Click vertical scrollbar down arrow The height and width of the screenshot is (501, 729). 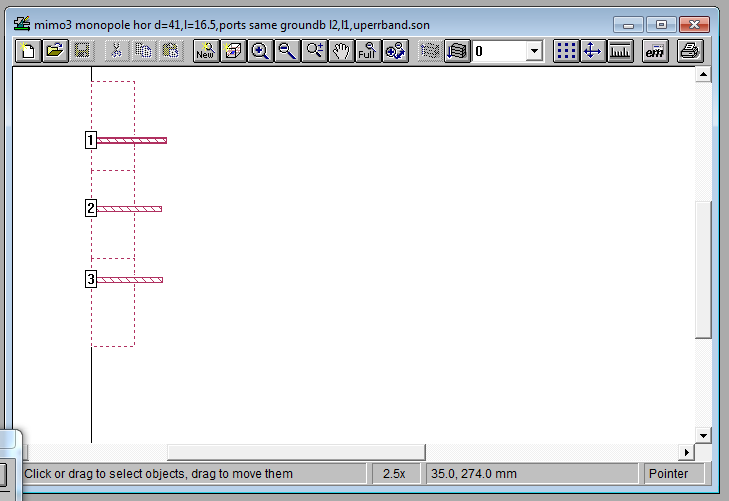(x=703, y=435)
